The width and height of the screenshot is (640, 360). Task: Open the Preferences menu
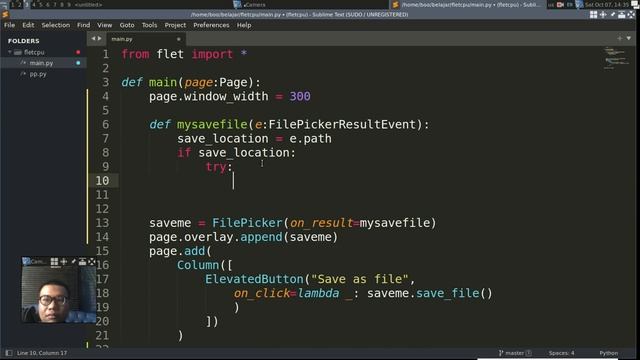[x=211, y=25]
